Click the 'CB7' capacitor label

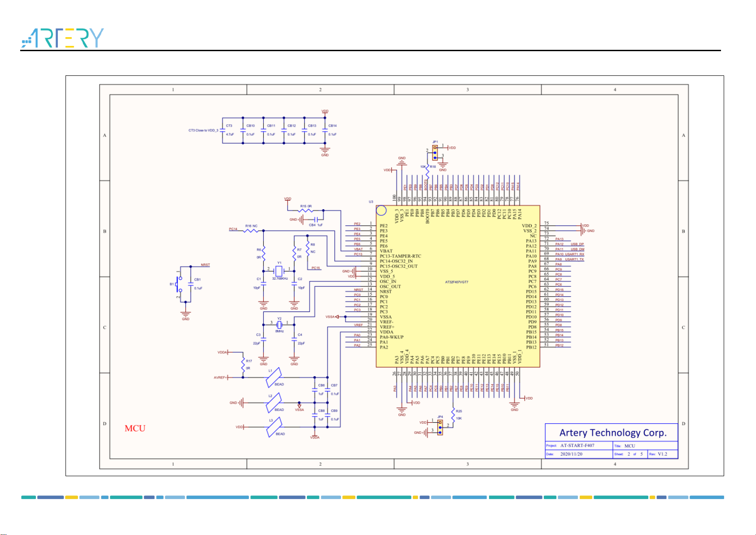click(x=334, y=386)
